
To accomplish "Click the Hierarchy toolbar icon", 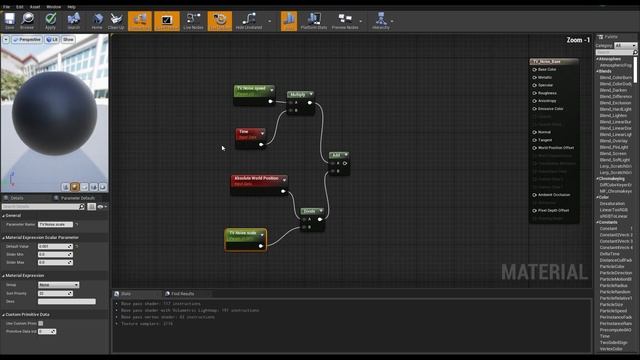I will point(381,20).
